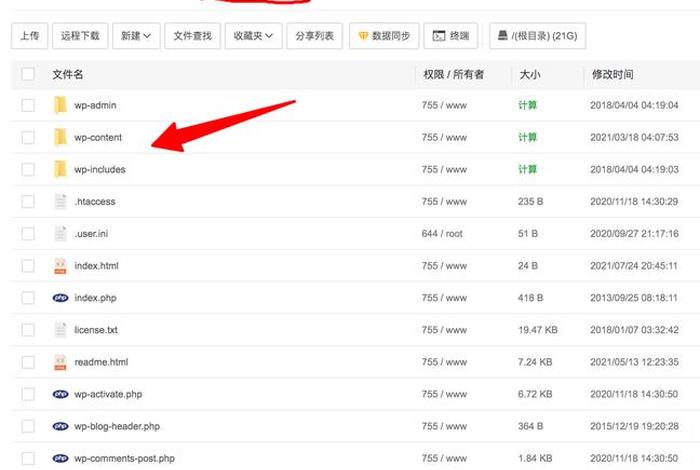Click the license.txt file icon
Viewport: 700px width, 470px height.
click(x=60, y=330)
